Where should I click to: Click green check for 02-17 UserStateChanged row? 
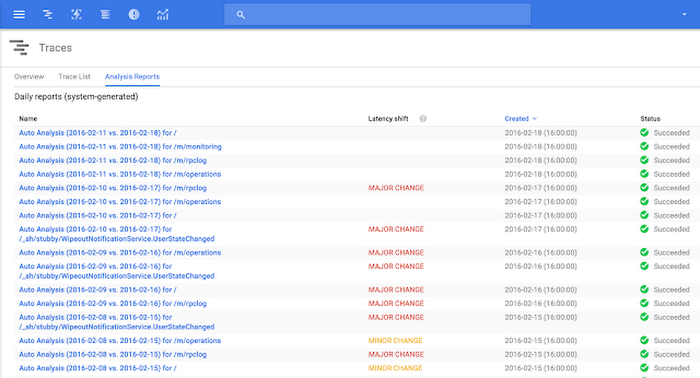644,229
